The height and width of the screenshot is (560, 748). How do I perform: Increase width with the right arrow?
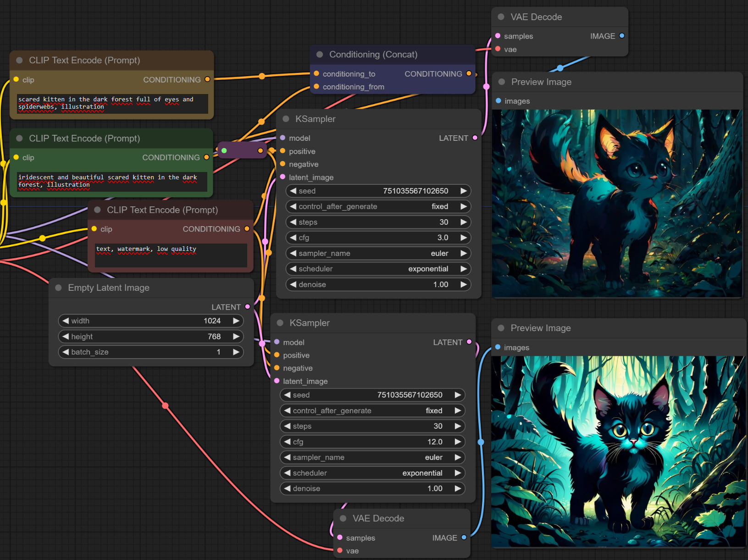(236, 321)
